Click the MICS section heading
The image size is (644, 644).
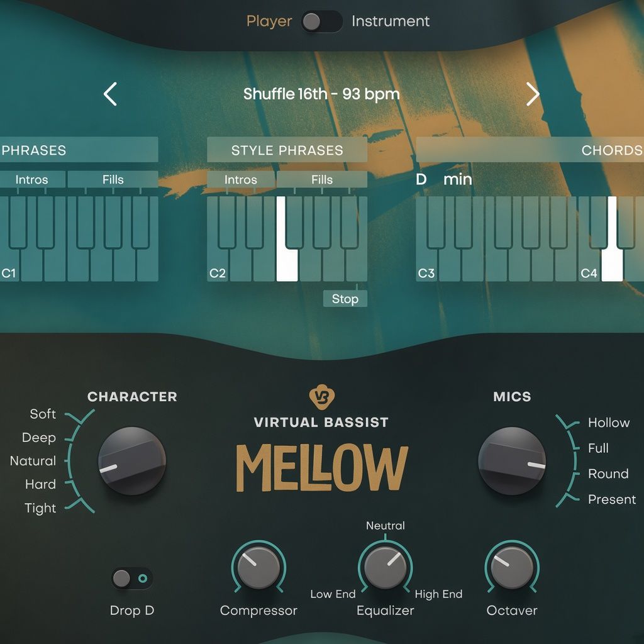tap(512, 396)
